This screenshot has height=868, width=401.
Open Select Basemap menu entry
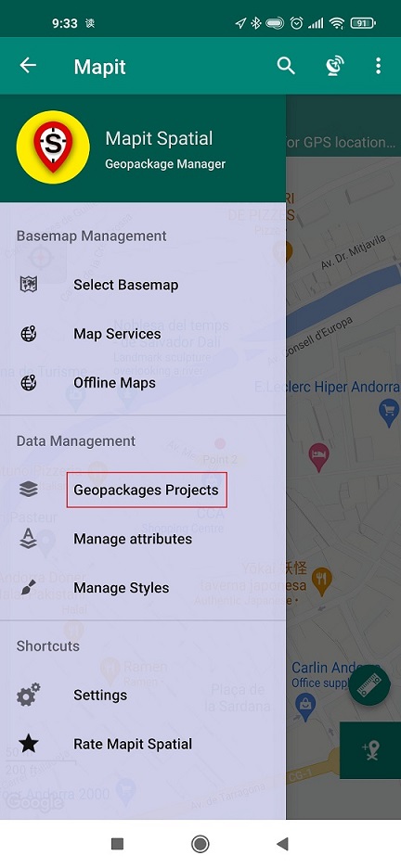click(143, 285)
